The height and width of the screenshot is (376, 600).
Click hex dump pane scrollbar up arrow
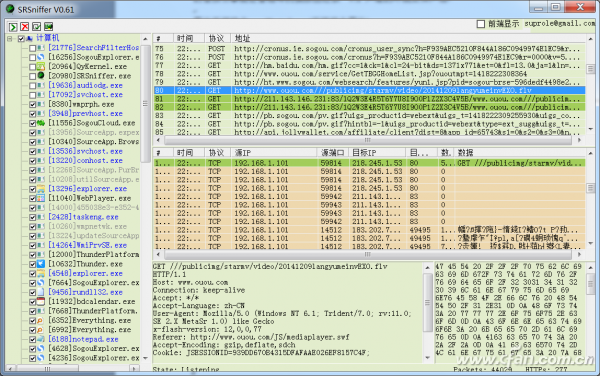(590, 267)
